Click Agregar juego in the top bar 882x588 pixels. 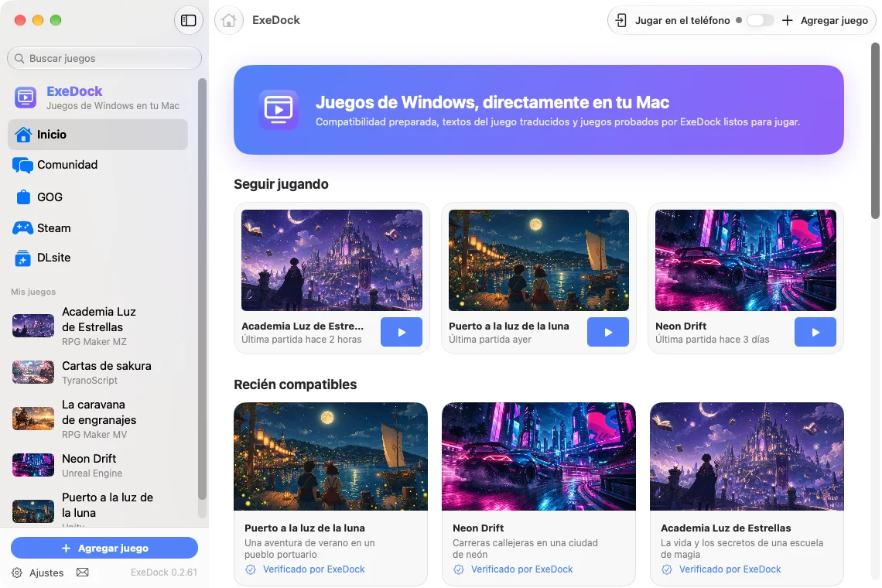click(x=826, y=20)
